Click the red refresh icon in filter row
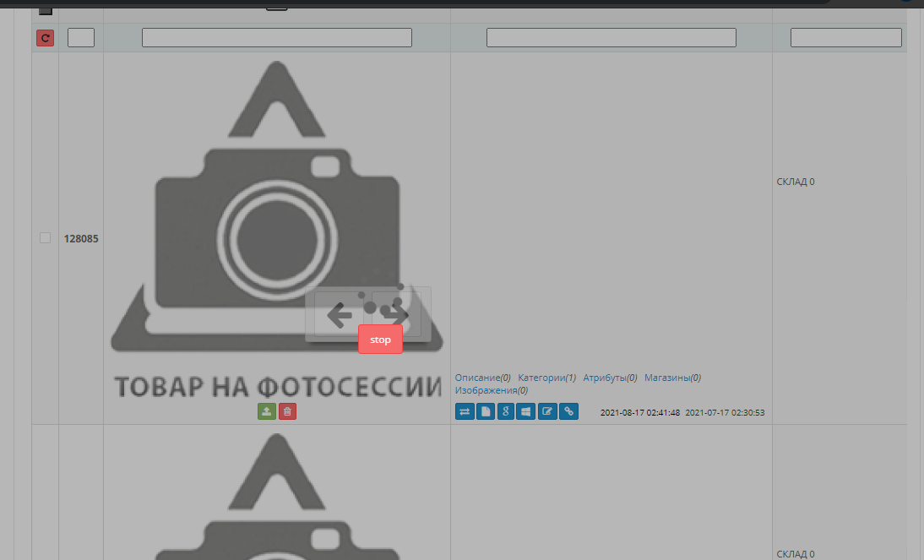The image size is (924, 560). [46, 38]
